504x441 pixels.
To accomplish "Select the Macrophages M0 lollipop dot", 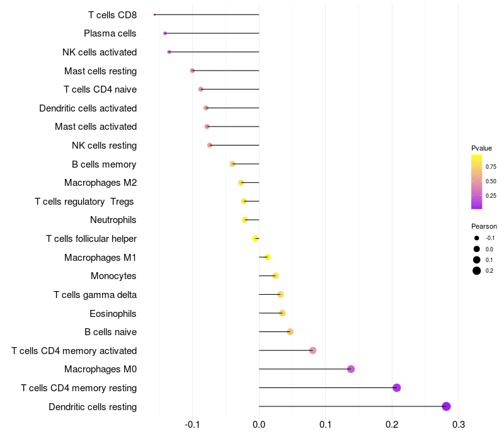I will pos(351,369).
